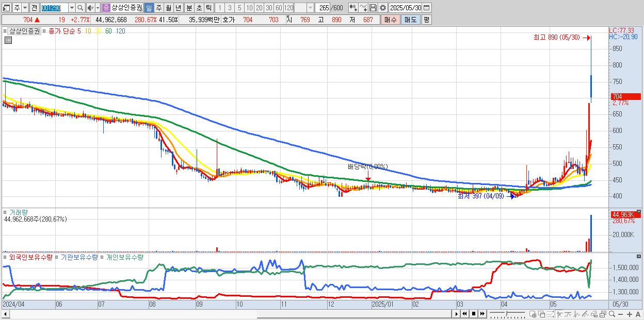Click the data table grid icon
This screenshot has width=644, height=320.
(x=8, y=41)
